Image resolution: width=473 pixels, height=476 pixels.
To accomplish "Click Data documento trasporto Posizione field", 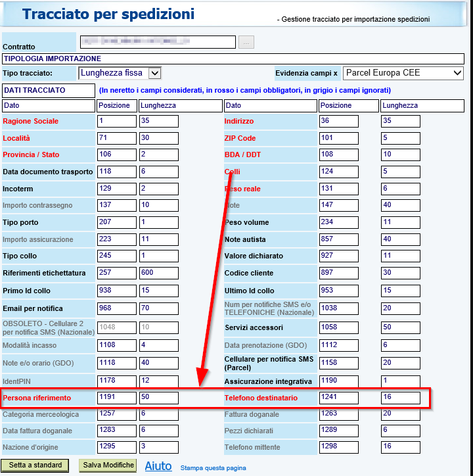I will 117,172.
